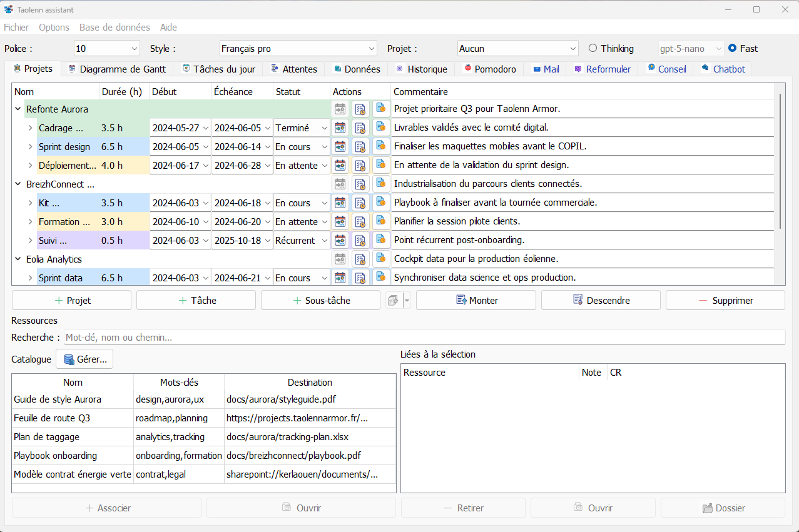The image size is (799, 532).
Task: Select the Thinking radio button
Action: [593, 49]
